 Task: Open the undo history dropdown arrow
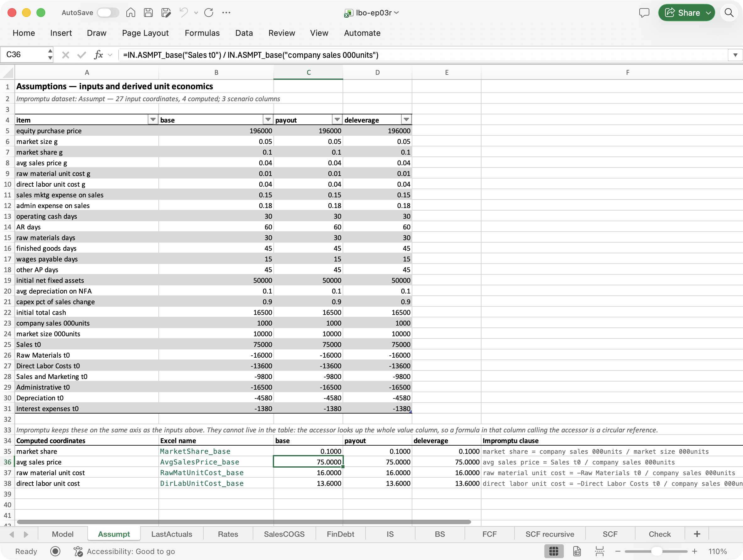point(196,13)
